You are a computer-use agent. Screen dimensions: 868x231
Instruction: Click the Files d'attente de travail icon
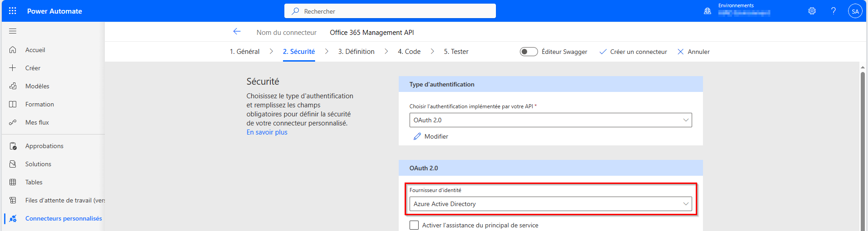point(13,200)
